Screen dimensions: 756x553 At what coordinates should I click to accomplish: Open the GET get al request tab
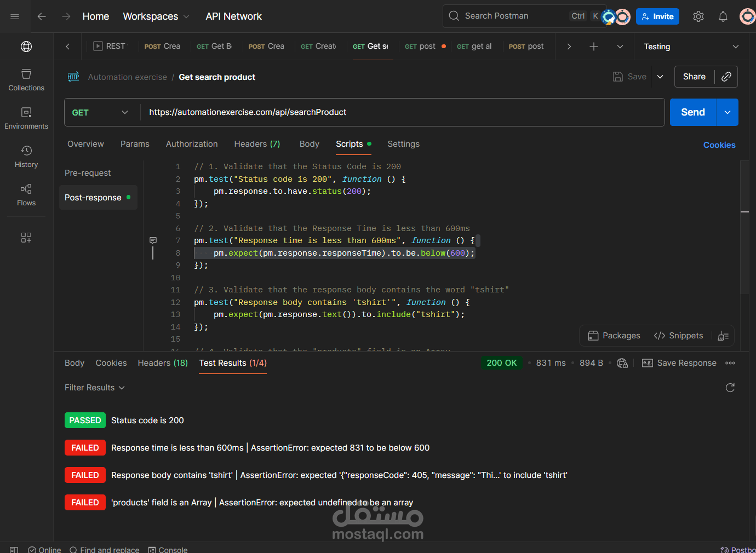point(474,47)
